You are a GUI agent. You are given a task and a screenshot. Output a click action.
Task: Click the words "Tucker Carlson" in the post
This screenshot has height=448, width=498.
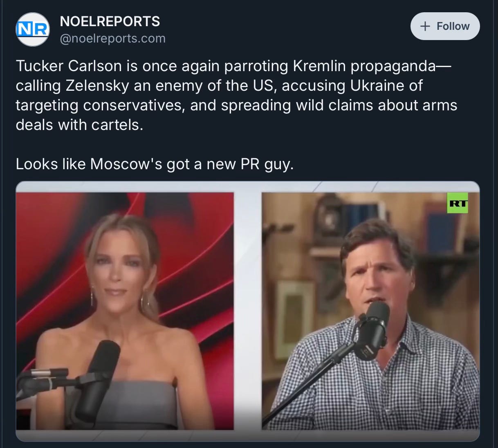click(x=69, y=66)
